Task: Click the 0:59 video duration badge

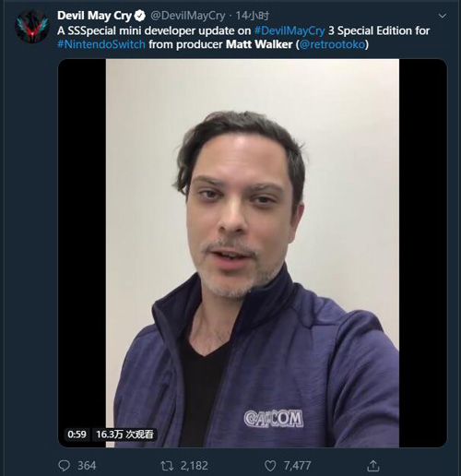Action: (77, 434)
